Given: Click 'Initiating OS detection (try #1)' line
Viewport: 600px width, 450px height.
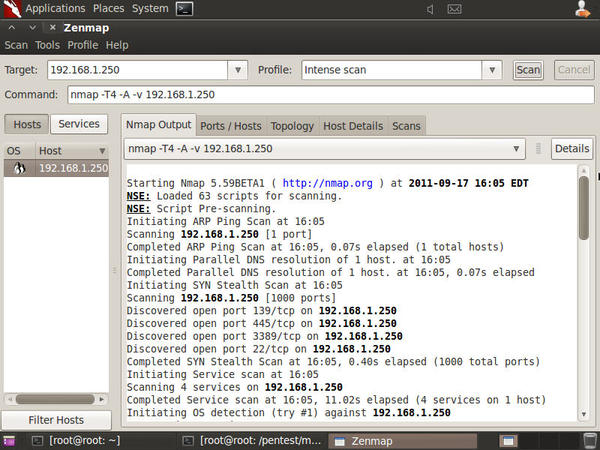Looking at the screenshot, I should (289, 413).
